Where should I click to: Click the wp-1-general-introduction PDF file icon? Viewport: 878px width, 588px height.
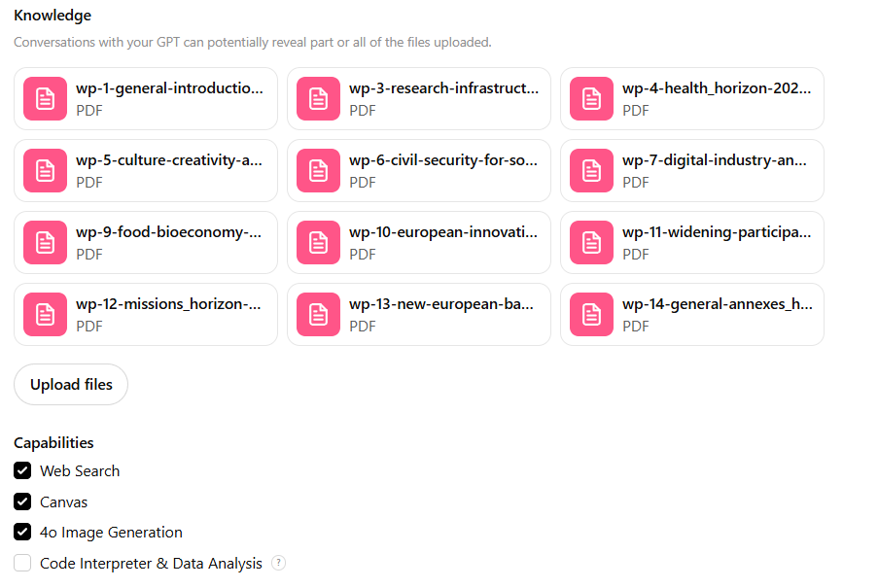pyautogui.click(x=45, y=98)
